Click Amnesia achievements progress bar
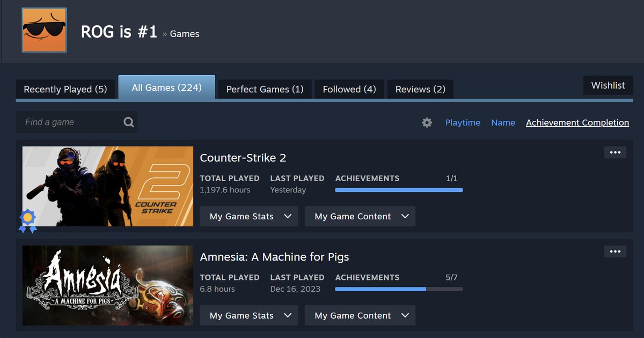This screenshot has width=644, height=338. click(x=399, y=289)
